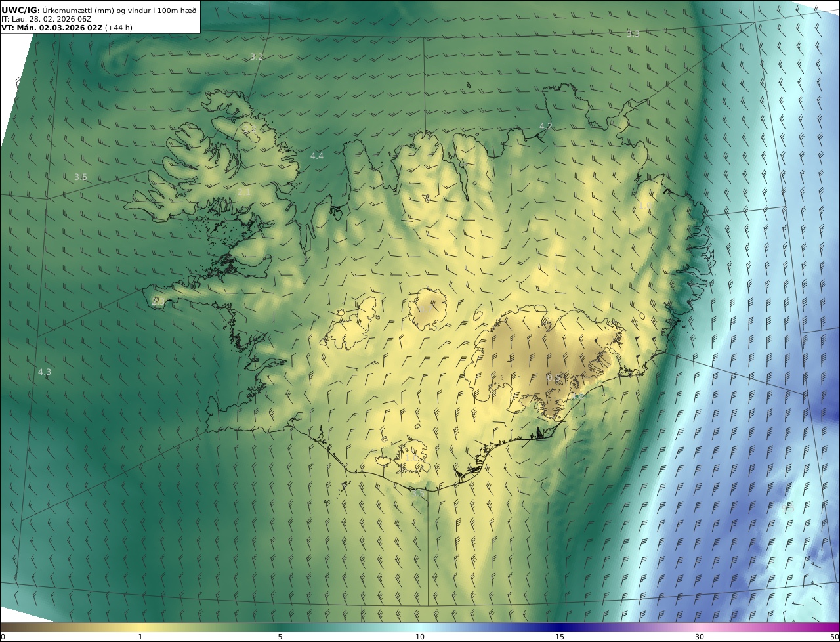Click the '(+44 h)' forecast offset text
840x642 pixels.
coord(119,28)
